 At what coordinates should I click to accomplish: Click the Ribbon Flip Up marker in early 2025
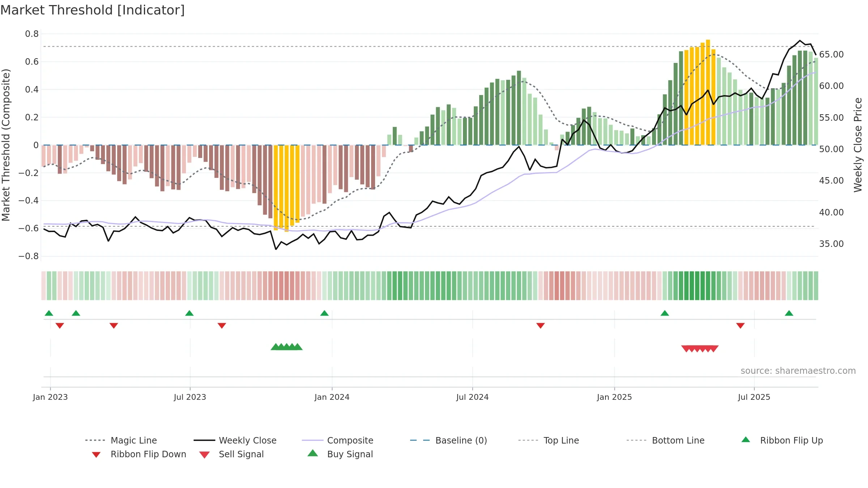pyautogui.click(x=665, y=313)
